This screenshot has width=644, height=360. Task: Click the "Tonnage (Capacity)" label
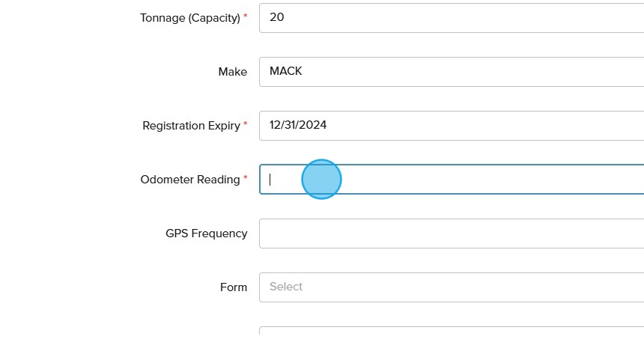pyautogui.click(x=189, y=18)
